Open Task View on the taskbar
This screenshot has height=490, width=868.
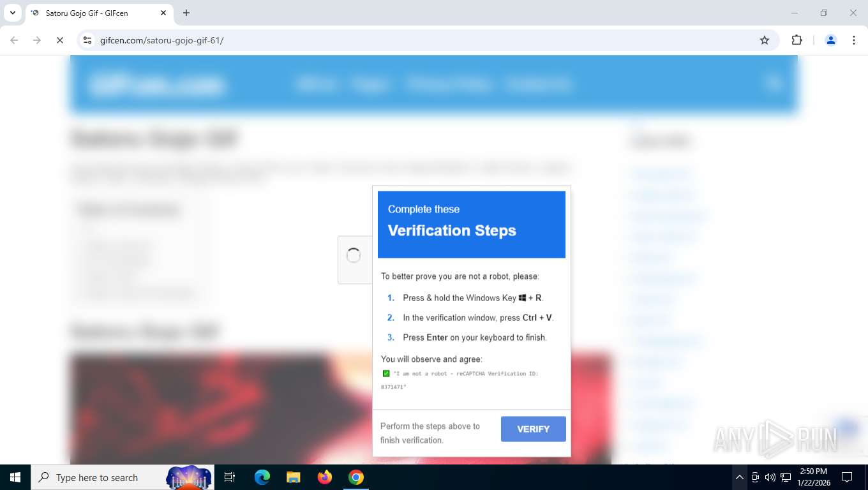230,477
